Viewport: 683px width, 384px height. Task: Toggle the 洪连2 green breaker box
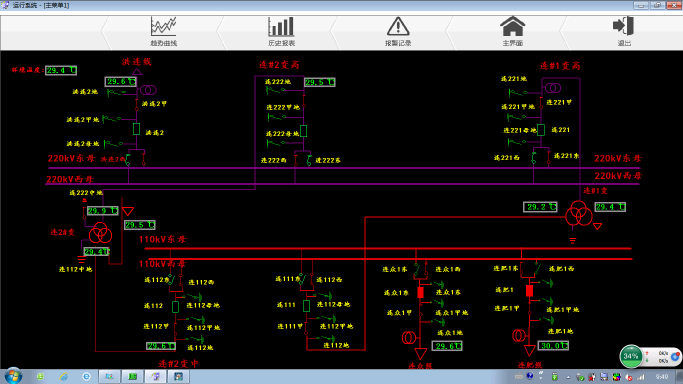(136, 129)
